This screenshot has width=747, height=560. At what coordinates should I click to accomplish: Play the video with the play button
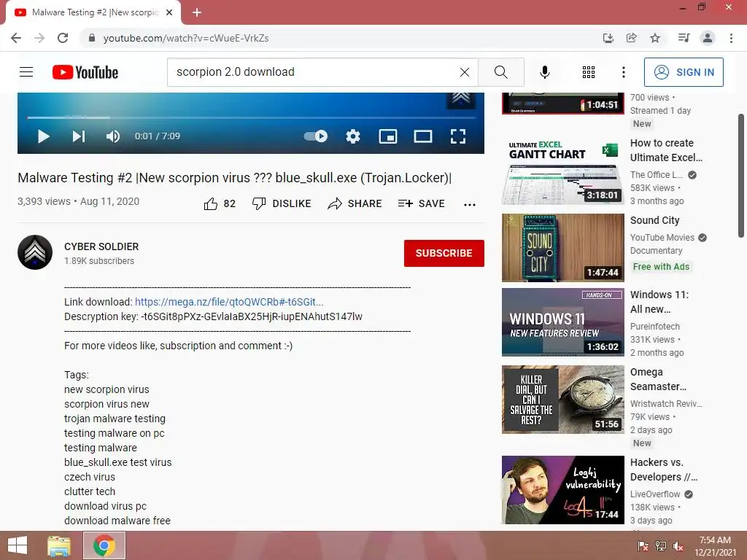coord(43,136)
